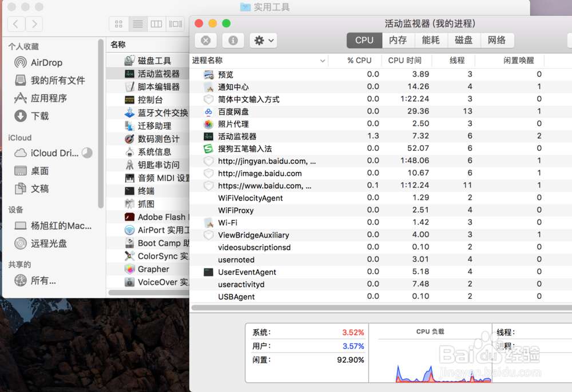This screenshot has width=572, height=392.
Task: Switch to the 内存 tab
Action: [398, 40]
